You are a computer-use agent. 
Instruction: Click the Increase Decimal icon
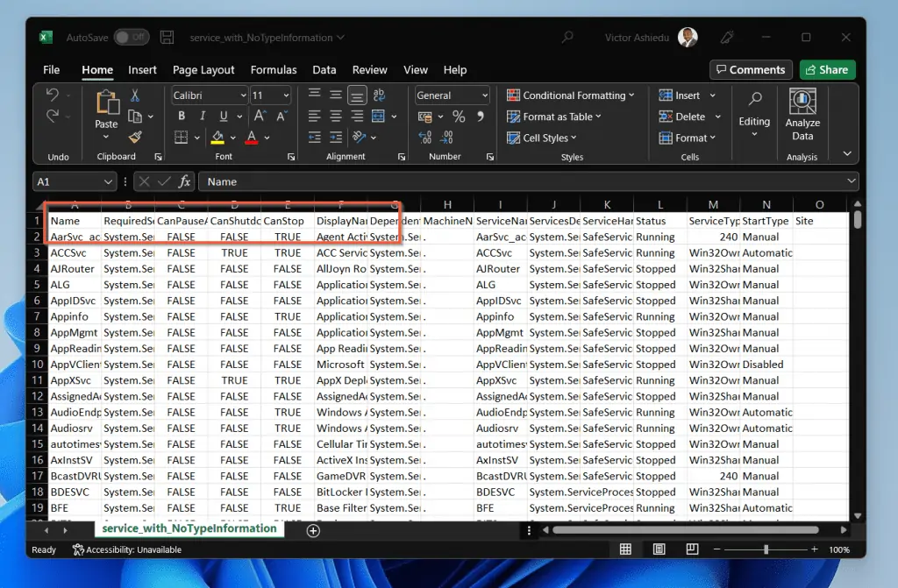tap(425, 138)
